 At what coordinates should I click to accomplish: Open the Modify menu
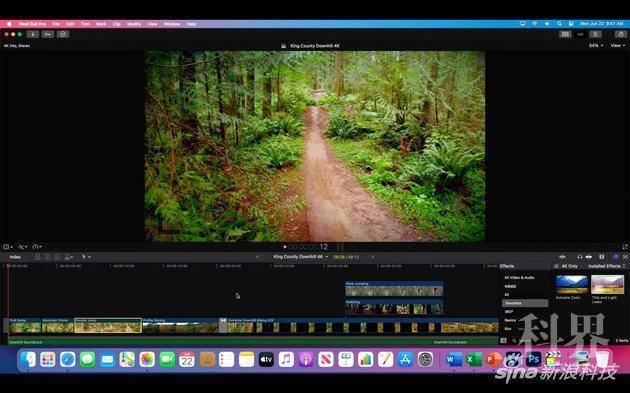(134, 24)
